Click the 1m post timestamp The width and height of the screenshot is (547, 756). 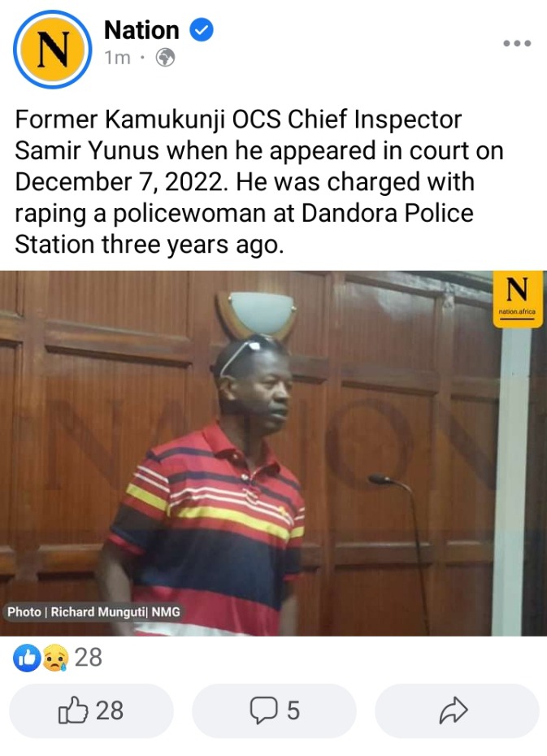tap(117, 58)
